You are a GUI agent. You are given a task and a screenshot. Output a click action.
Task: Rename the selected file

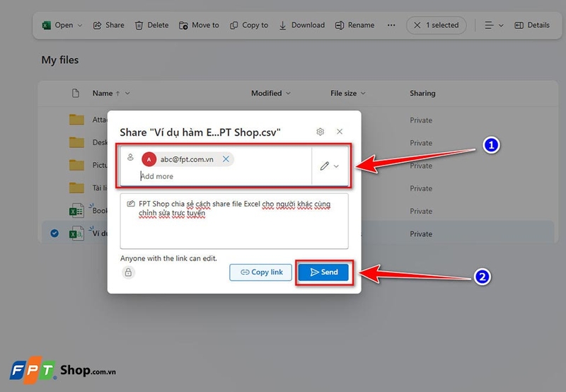point(354,25)
